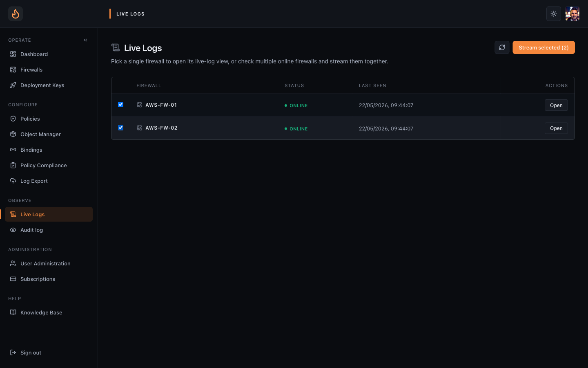Viewport: 588px width, 368px height.
Task: Click the Audit log eye icon
Action: (x=13, y=230)
